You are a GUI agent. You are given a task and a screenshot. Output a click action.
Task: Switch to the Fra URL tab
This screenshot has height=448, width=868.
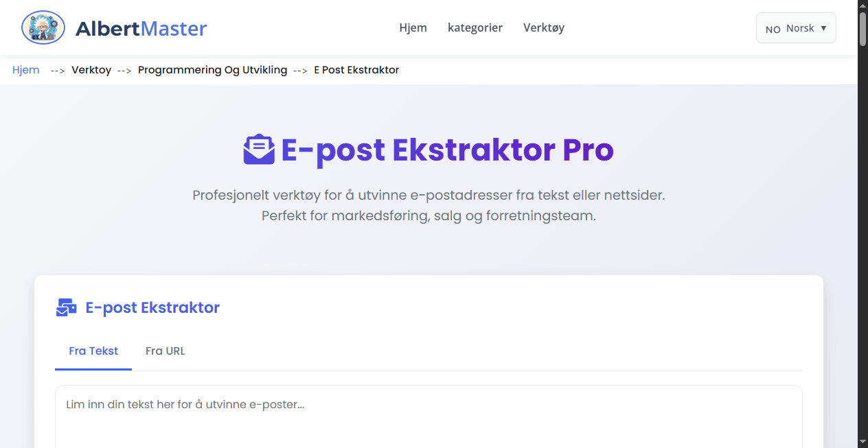[165, 351]
